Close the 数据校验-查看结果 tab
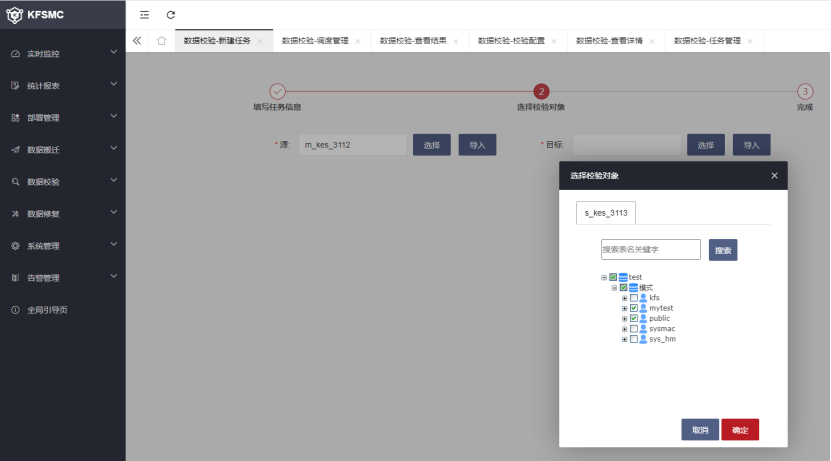 (456, 41)
